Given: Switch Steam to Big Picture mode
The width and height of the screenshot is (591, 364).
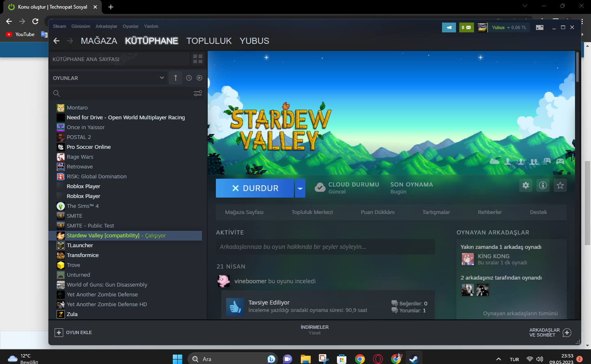Looking at the screenshot, I should [540, 27].
